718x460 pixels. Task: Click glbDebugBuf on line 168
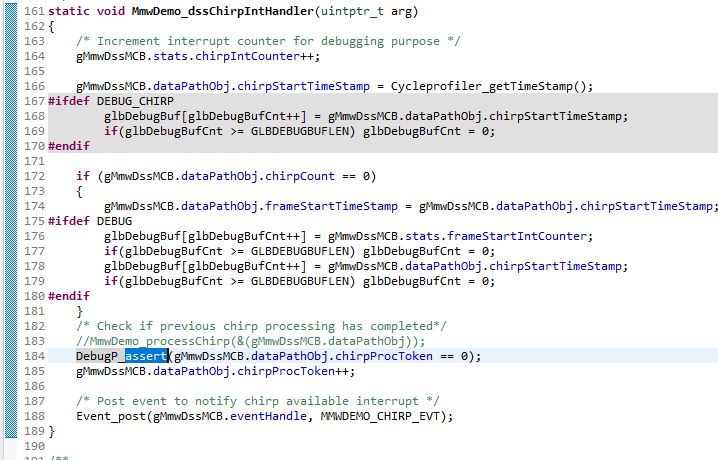pyautogui.click(x=142, y=116)
